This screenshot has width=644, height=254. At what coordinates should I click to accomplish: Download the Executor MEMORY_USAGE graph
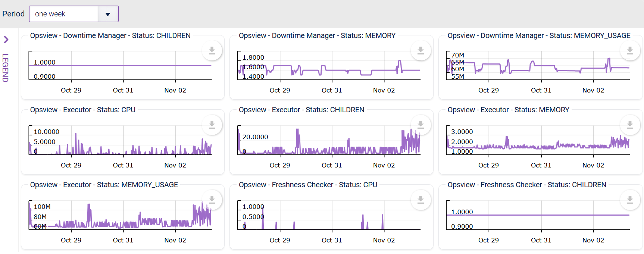[x=212, y=200]
